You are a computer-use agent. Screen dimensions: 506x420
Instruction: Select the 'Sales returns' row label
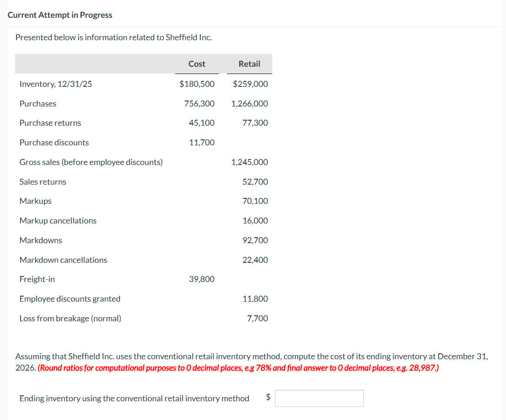coord(43,182)
